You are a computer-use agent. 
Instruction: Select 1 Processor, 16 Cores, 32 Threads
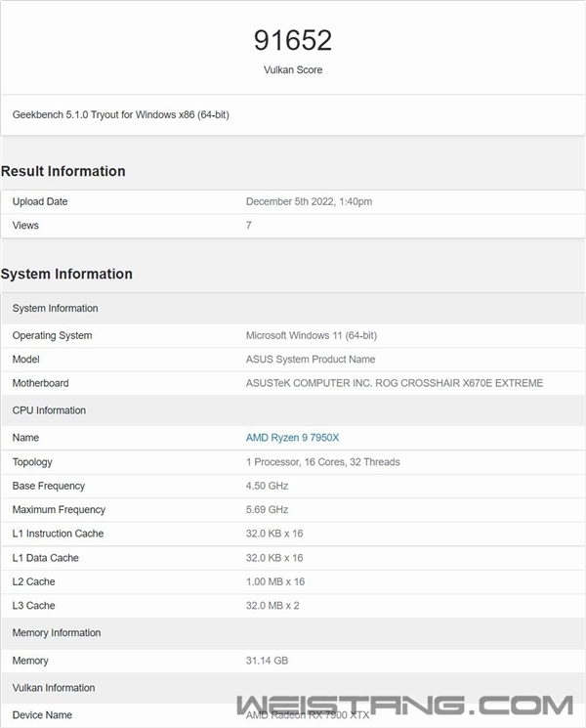(x=323, y=462)
